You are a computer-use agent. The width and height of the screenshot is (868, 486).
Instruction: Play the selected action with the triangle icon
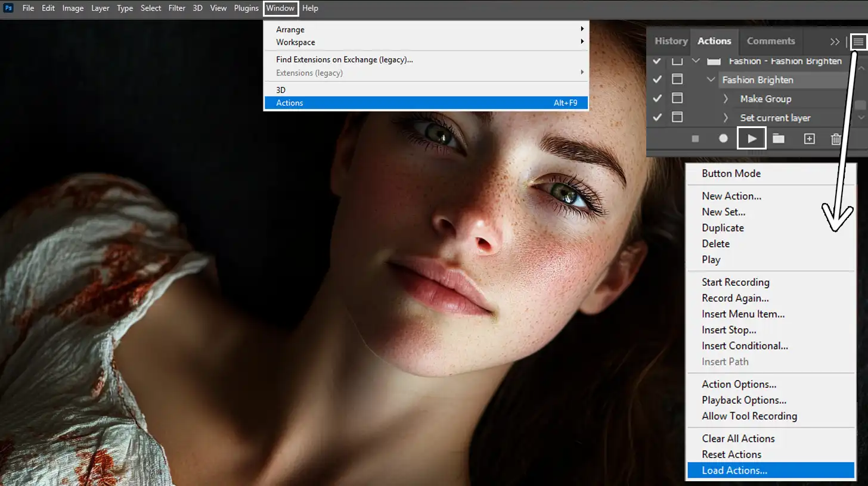pyautogui.click(x=752, y=138)
